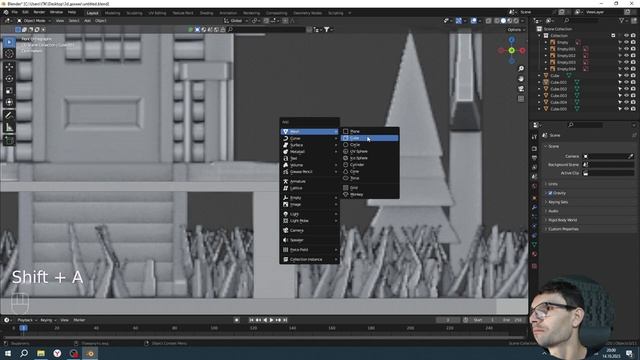Choose UV Sphere in Mesh submenu

370,151
